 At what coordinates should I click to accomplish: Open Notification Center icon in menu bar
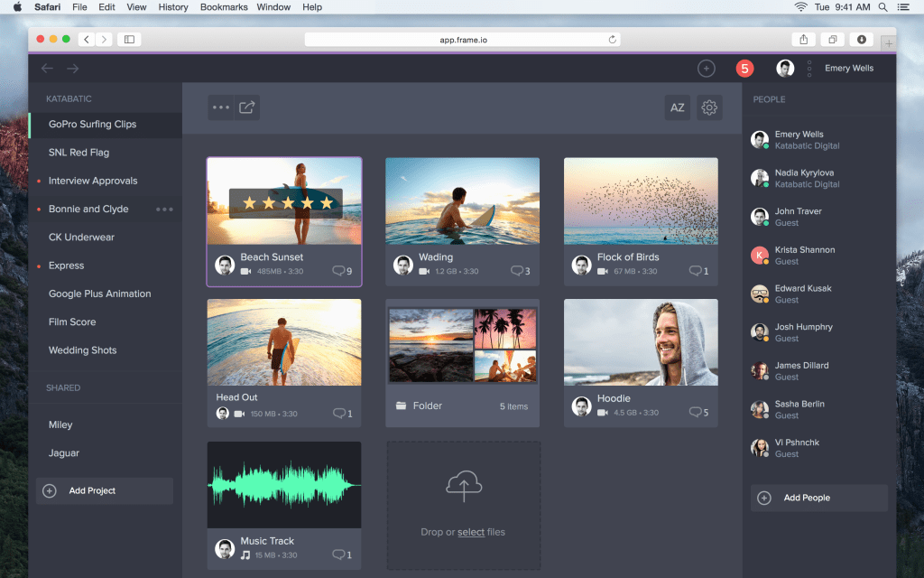(902, 7)
